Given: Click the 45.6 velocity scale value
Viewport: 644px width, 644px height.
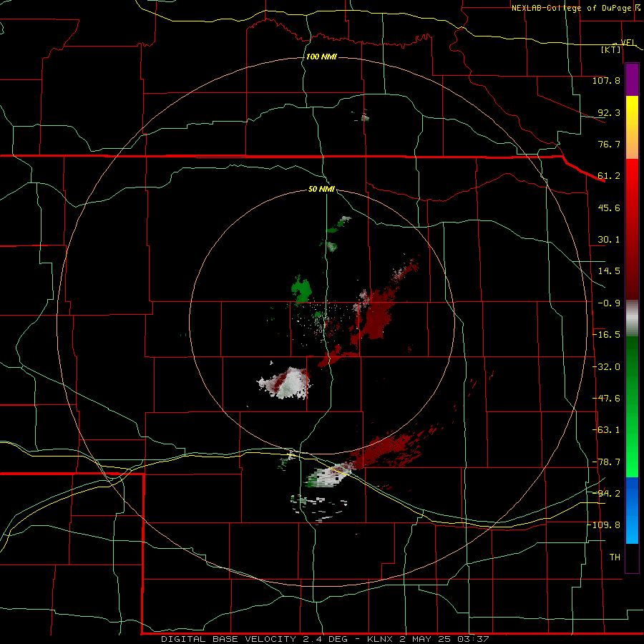Looking at the screenshot, I should coord(609,208).
